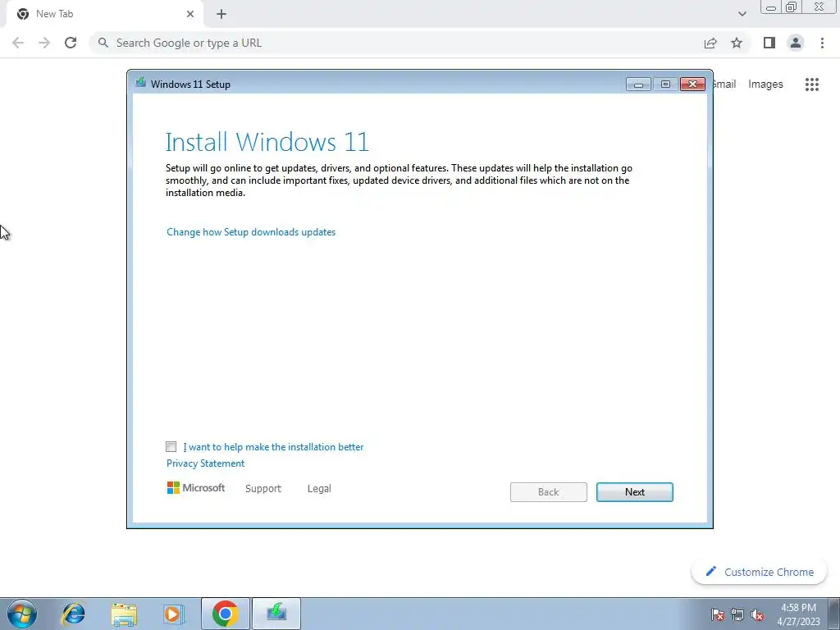Switch to Windows 11 Setup taskbar button

[276, 614]
